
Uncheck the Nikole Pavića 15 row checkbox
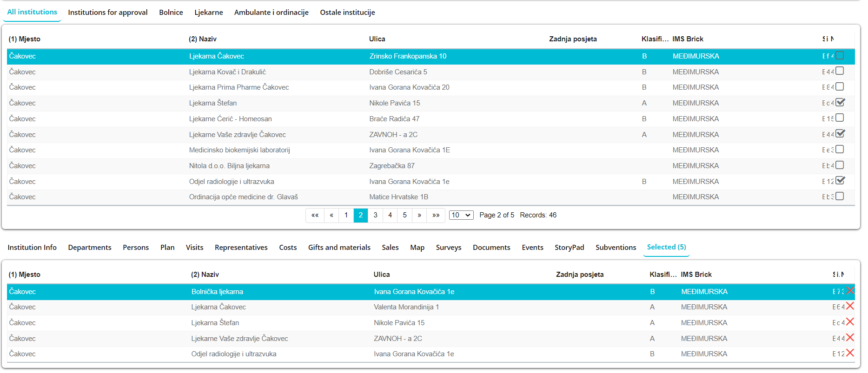(840, 103)
